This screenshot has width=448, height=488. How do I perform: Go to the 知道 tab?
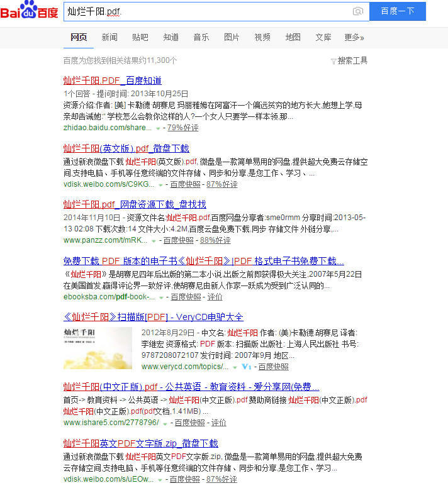tap(171, 38)
